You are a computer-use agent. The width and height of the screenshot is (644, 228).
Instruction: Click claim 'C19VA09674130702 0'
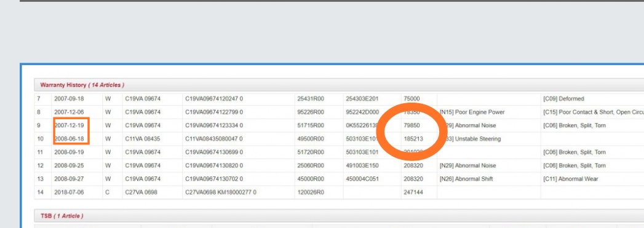214,179
